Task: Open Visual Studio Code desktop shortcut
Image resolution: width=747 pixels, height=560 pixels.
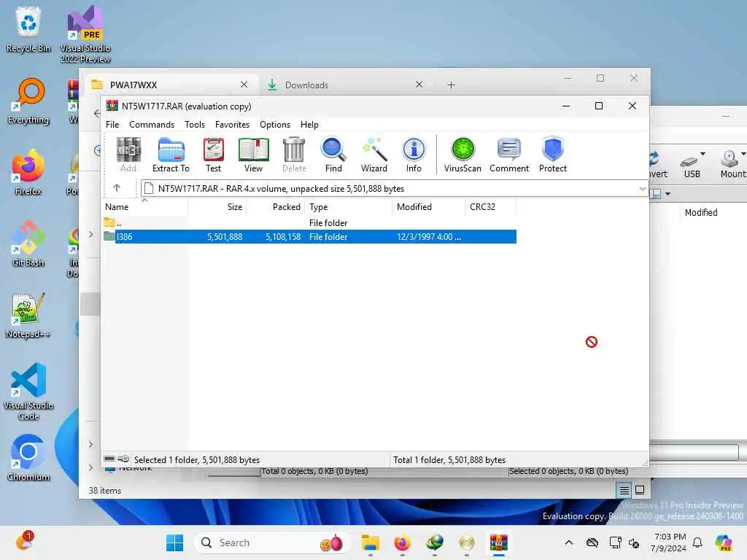Action: click(x=28, y=392)
